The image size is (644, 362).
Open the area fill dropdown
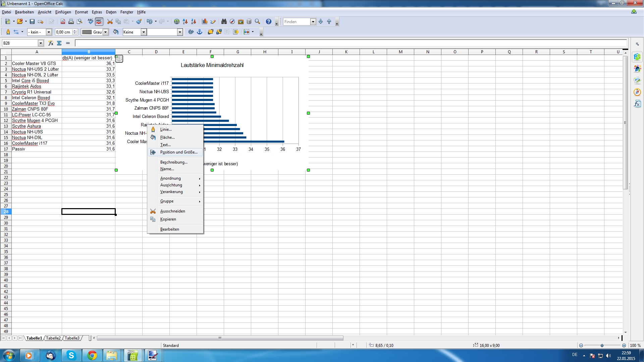click(x=180, y=32)
